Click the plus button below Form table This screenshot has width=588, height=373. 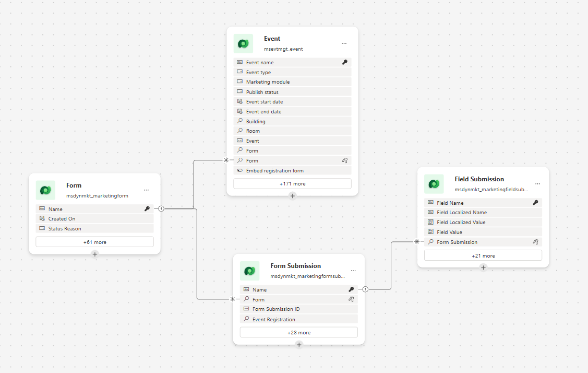95,254
